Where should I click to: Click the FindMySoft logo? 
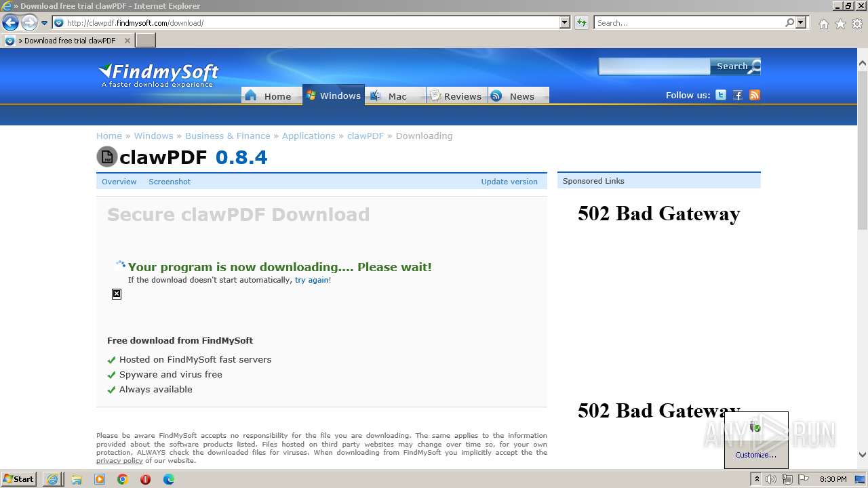[x=159, y=75]
